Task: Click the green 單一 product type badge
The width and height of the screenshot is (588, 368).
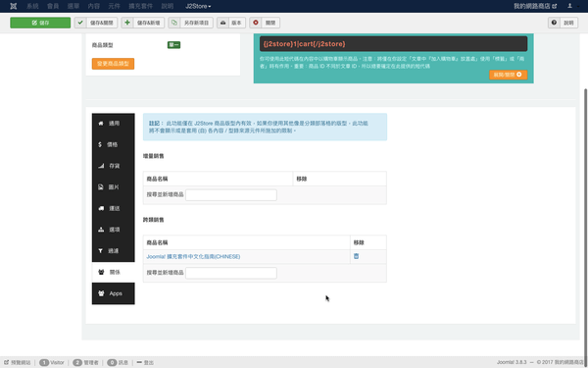Action: (173, 45)
